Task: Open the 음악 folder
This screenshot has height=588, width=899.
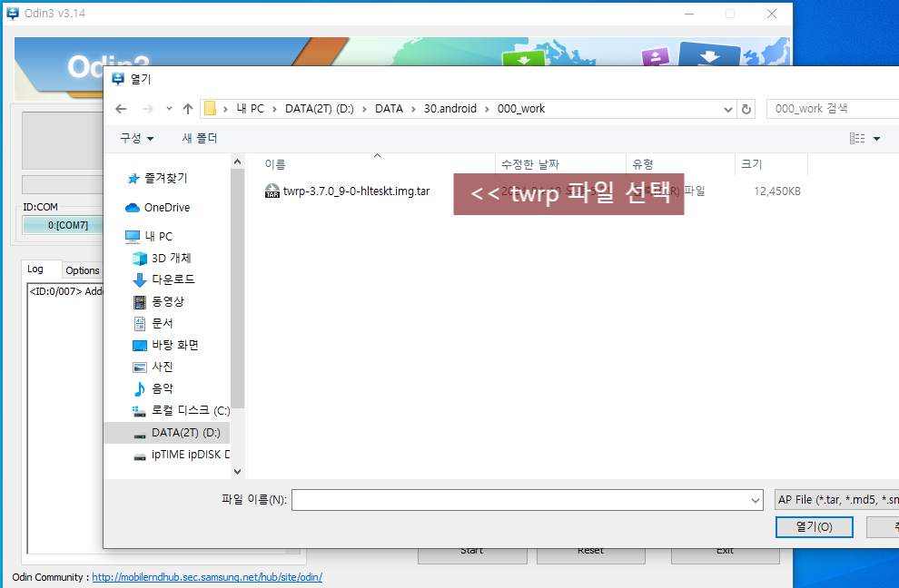Action: click(x=163, y=388)
